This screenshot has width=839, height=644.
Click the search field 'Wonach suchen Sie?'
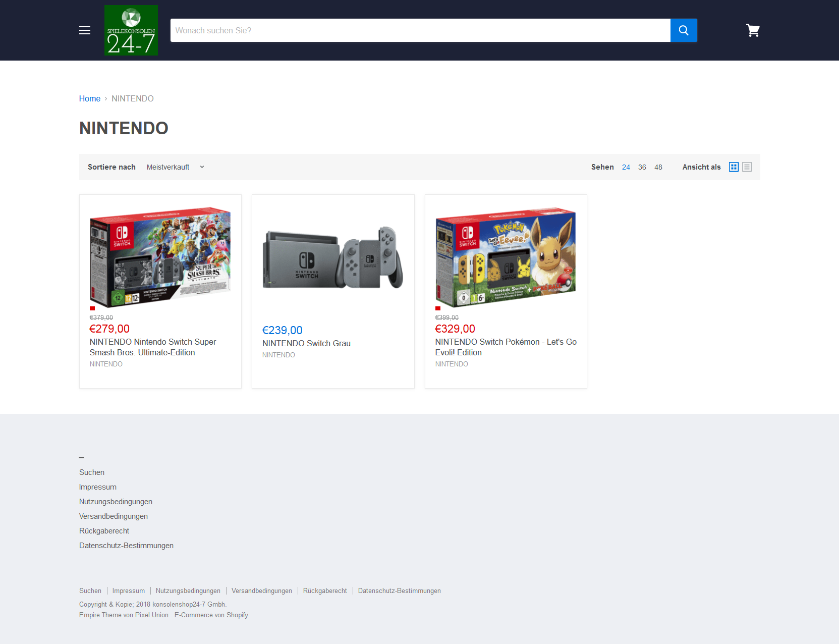420,30
